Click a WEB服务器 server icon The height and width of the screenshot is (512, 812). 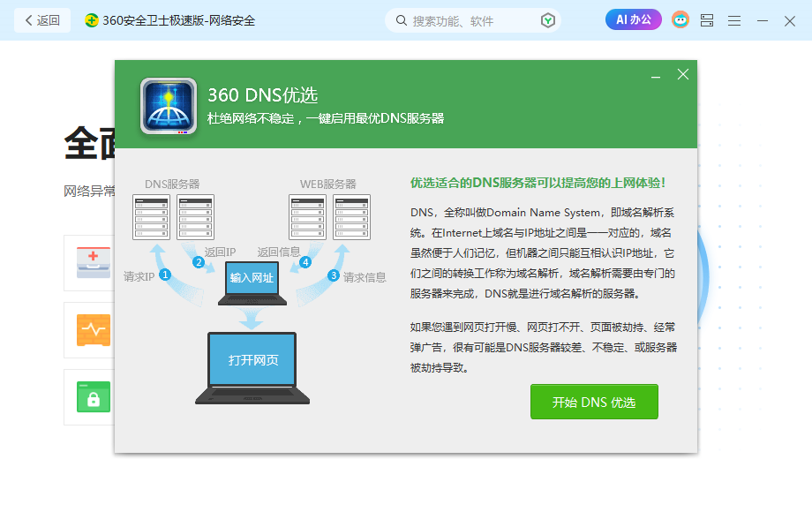point(306,216)
